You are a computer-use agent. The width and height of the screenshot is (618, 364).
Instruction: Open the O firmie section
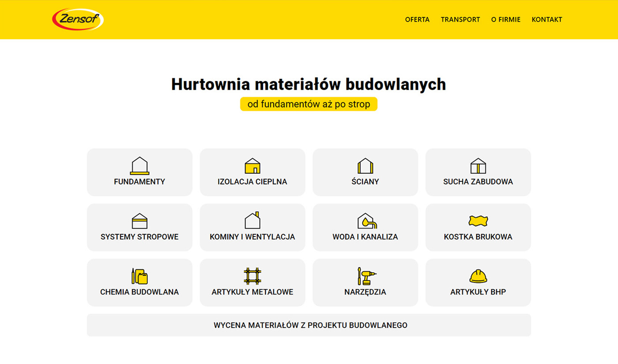pos(505,19)
